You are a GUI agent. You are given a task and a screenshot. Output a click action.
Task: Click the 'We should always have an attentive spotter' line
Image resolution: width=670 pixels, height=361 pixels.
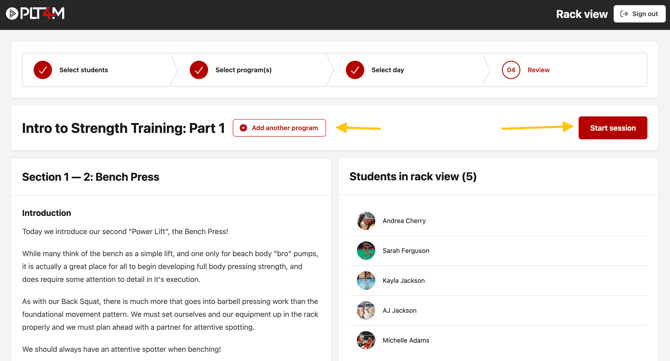tap(121, 349)
